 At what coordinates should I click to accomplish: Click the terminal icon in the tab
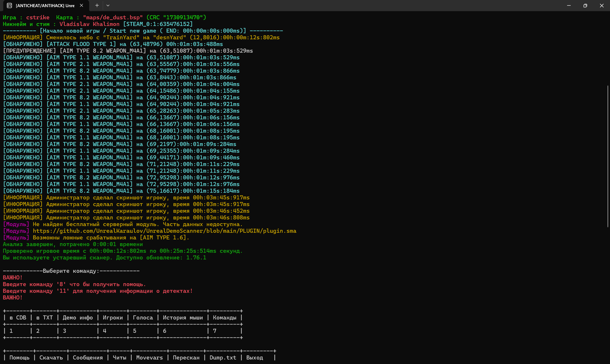(x=9, y=5)
